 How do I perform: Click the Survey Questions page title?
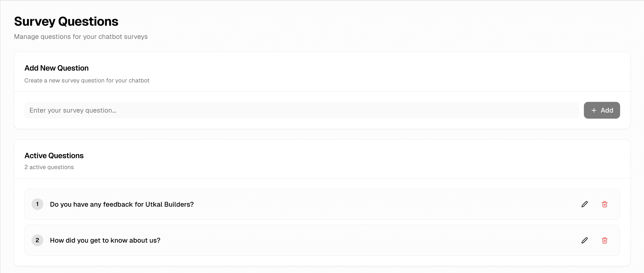coord(66,21)
